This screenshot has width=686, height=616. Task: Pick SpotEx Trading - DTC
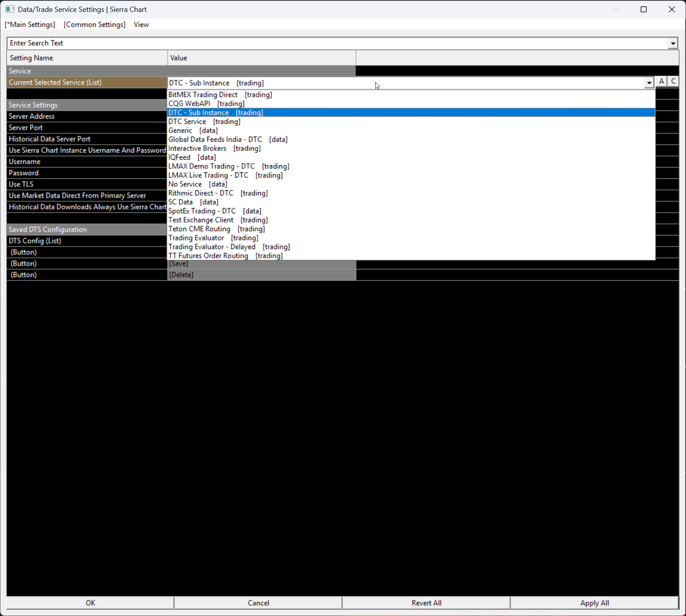pos(411,211)
